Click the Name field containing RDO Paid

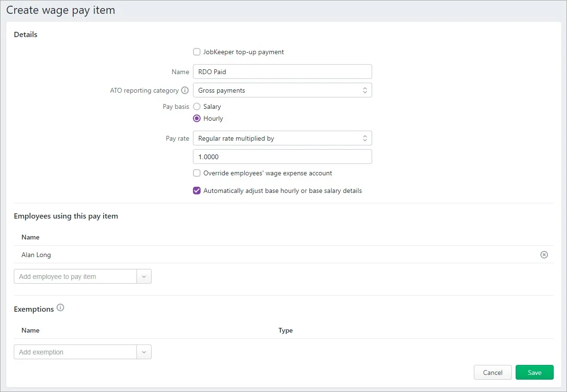[x=282, y=72]
